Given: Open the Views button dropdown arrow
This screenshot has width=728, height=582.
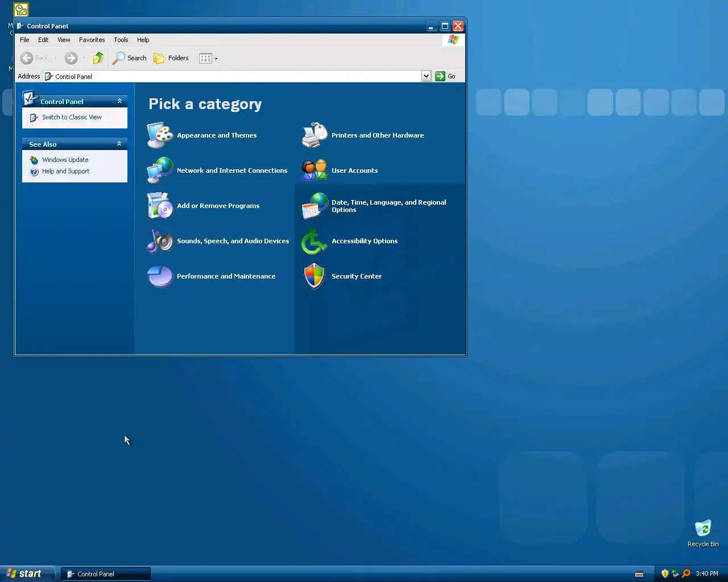Looking at the screenshot, I should (x=216, y=59).
